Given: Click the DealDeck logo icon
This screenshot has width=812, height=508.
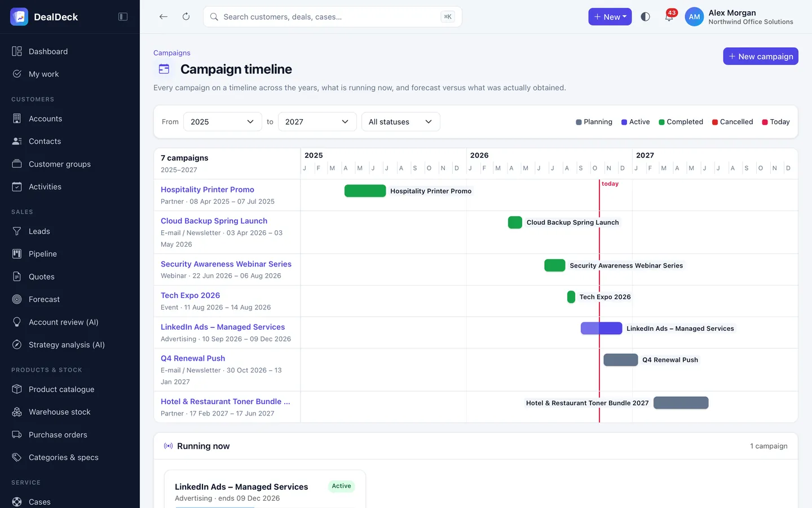Looking at the screenshot, I should tap(19, 17).
